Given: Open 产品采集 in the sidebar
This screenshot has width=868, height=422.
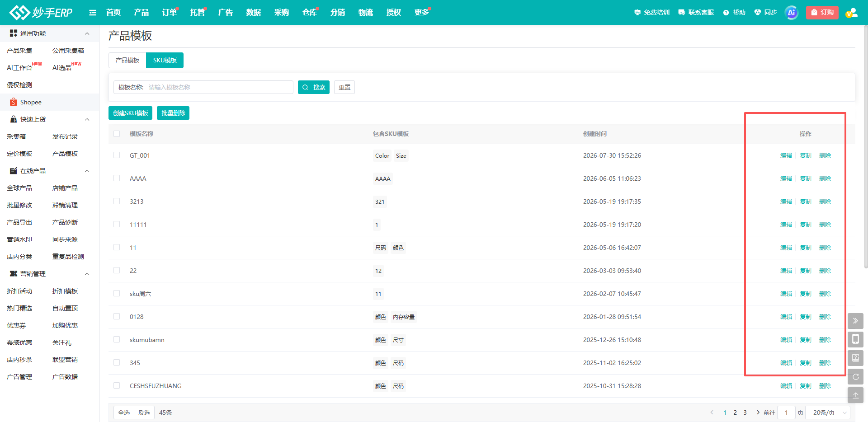Looking at the screenshot, I should pos(19,51).
